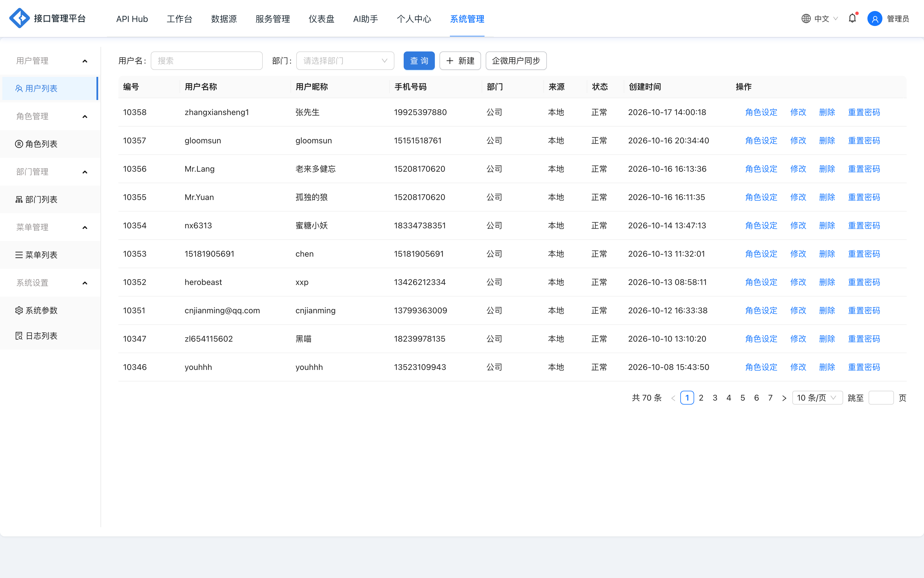Focus the 跳至 page jump input box
The width and height of the screenshot is (924, 578).
[x=881, y=398]
